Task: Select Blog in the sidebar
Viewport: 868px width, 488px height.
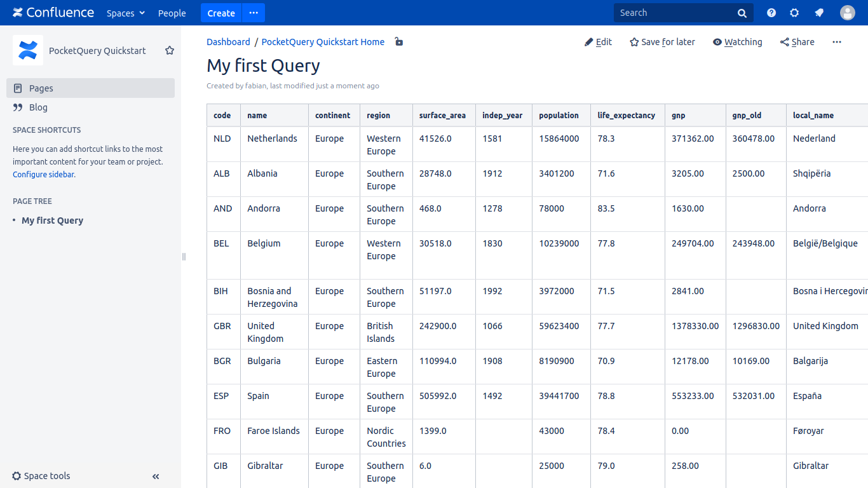Action: coord(38,107)
